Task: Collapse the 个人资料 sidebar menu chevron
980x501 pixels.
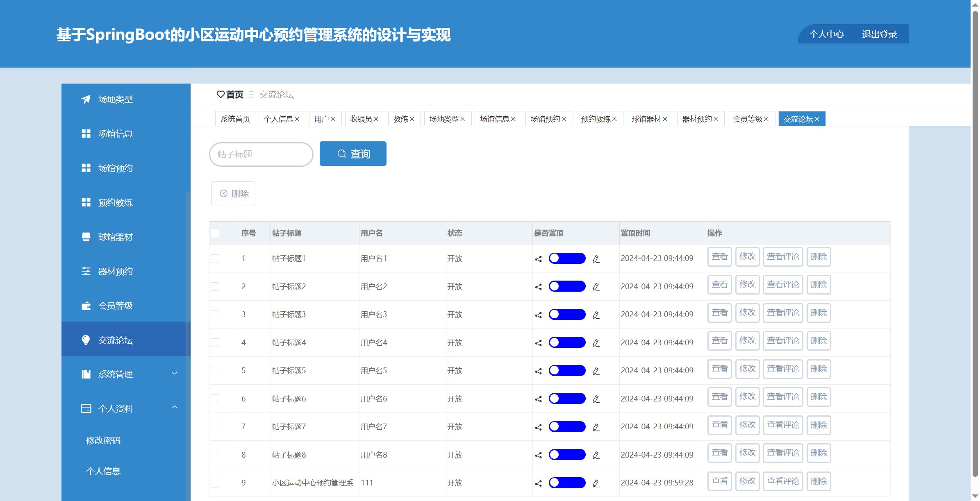Action: pyautogui.click(x=174, y=407)
